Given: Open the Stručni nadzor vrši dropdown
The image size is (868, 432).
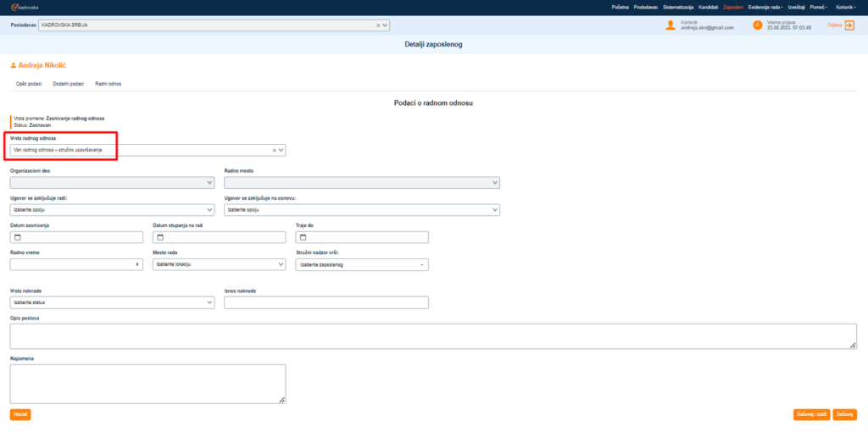Looking at the screenshot, I should pyautogui.click(x=421, y=264).
